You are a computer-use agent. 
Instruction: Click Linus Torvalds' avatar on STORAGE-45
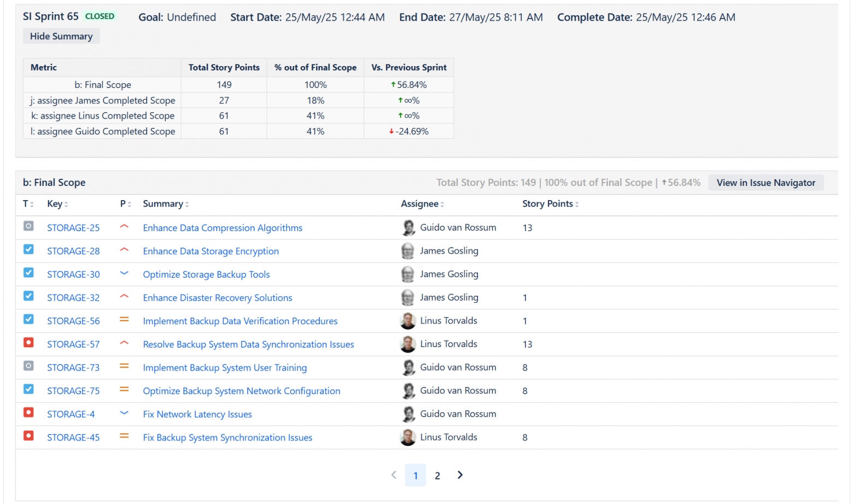point(408,437)
